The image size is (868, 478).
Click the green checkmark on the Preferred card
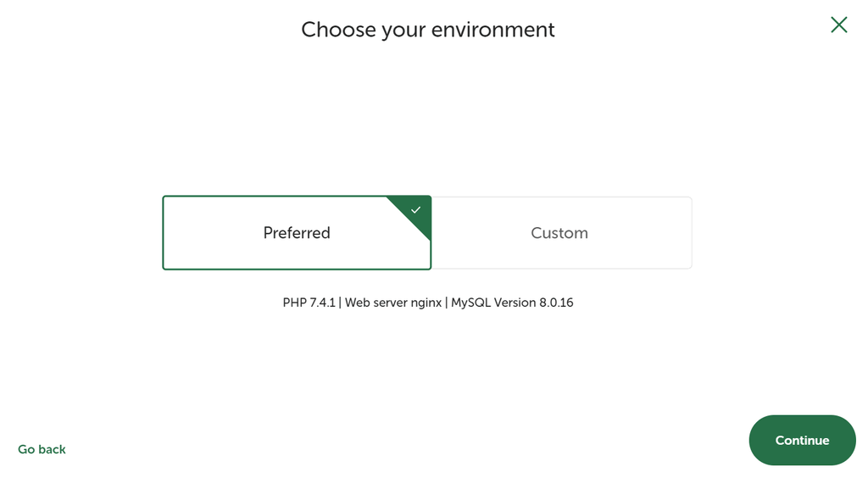415,210
